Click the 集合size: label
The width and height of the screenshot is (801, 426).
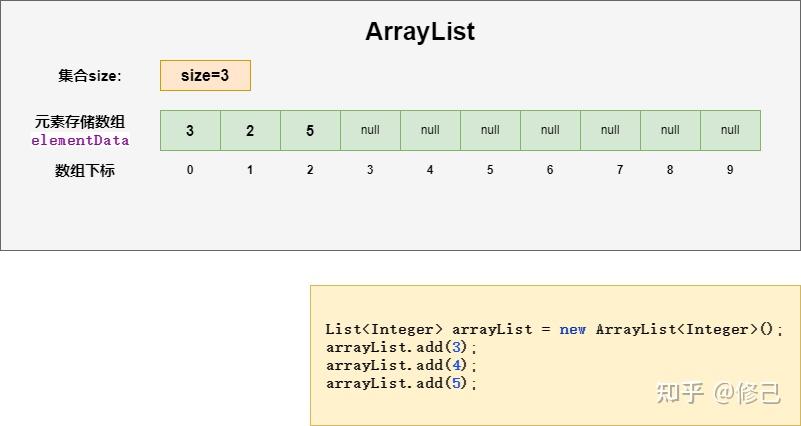(x=90, y=75)
